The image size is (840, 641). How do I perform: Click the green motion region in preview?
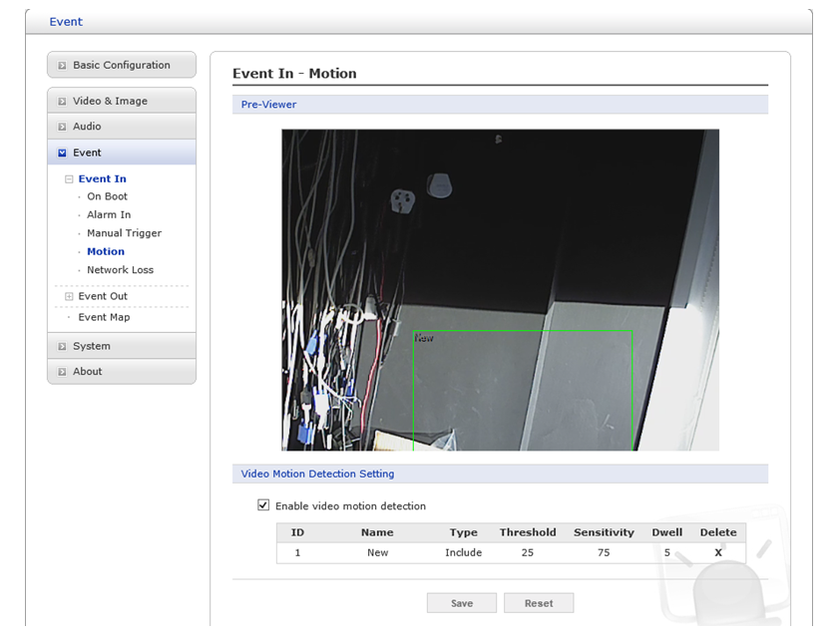523,391
